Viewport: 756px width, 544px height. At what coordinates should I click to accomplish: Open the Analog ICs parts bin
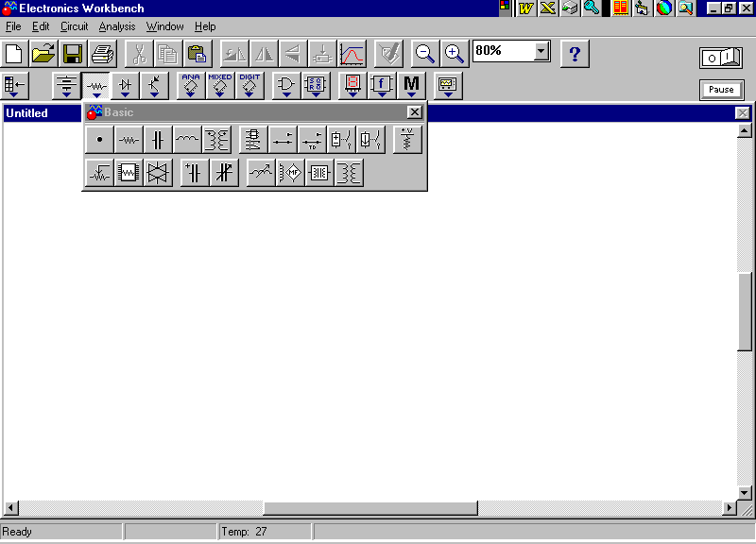click(x=191, y=85)
